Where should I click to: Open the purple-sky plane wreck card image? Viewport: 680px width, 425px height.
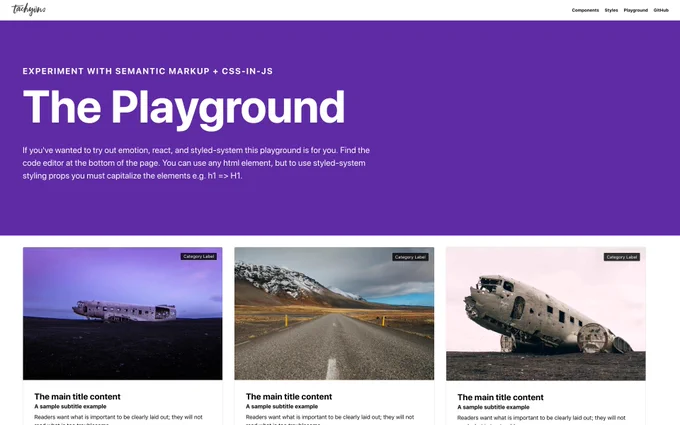(123, 314)
